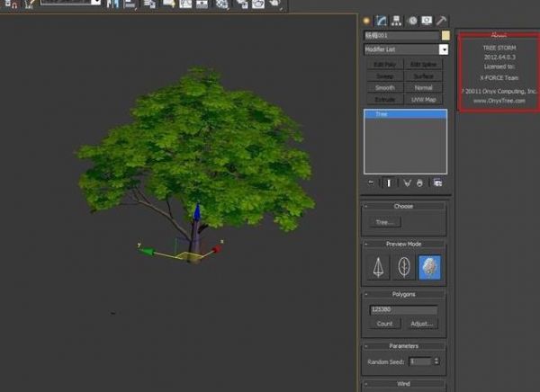This screenshot has width=540, height=392.
Task: Open the Motion panel icon
Action: tap(411, 20)
